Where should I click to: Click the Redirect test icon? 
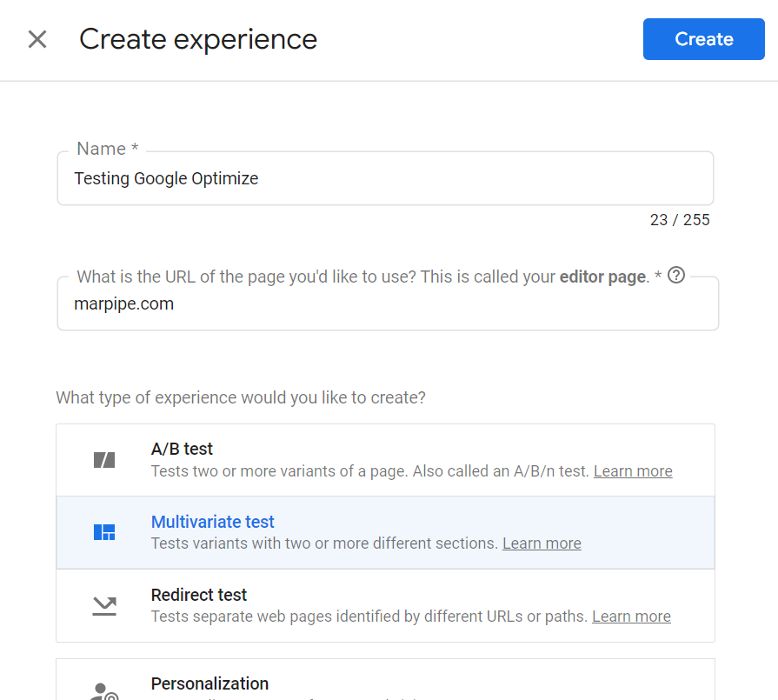[x=103, y=604]
